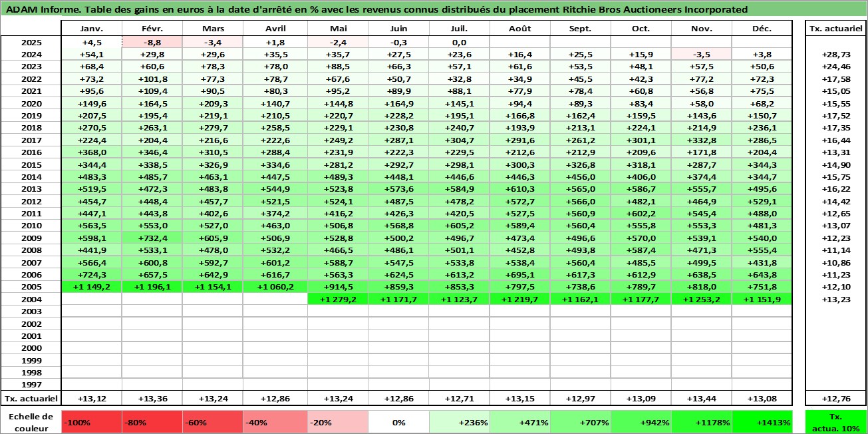Click the +332,8 cell in row 2017
Viewport: 868px width, 434px height.
(x=702, y=140)
